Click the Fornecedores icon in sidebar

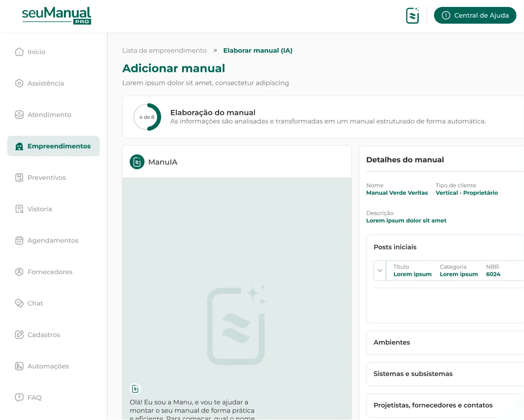point(19,272)
